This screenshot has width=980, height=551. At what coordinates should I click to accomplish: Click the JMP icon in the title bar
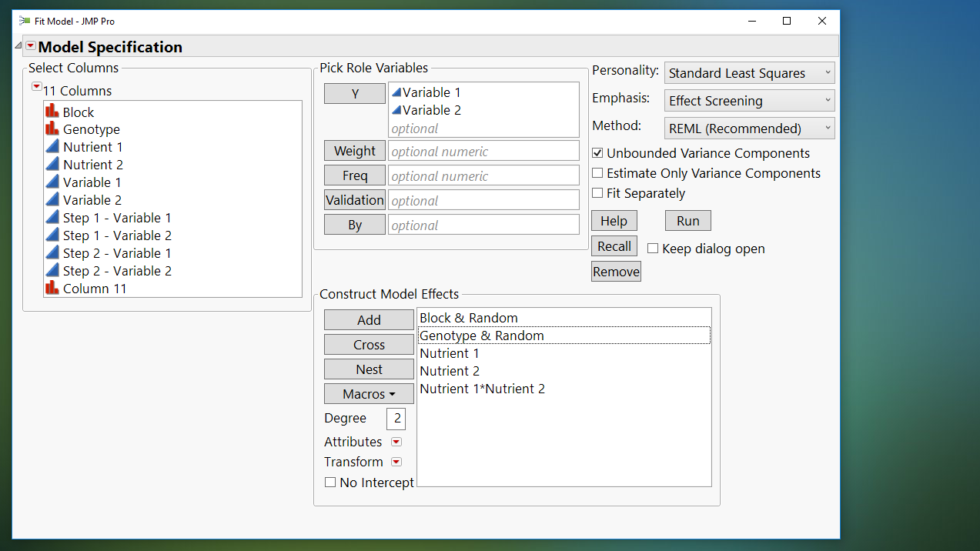[23, 21]
